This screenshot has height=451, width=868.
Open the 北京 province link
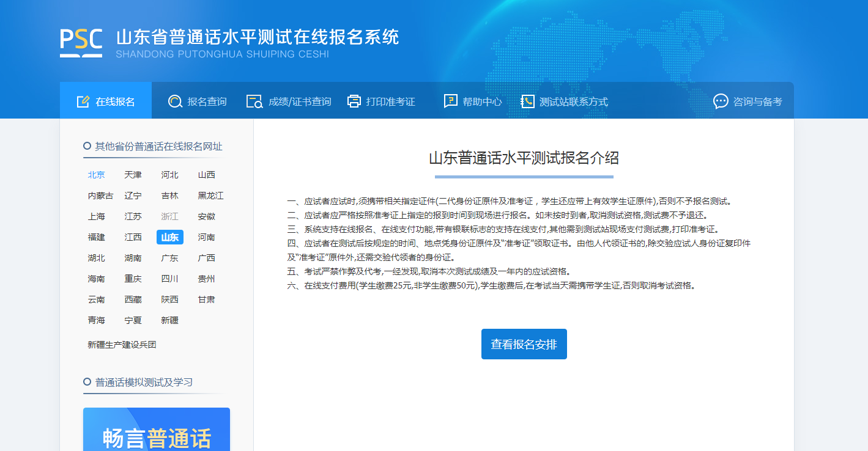point(97,175)
